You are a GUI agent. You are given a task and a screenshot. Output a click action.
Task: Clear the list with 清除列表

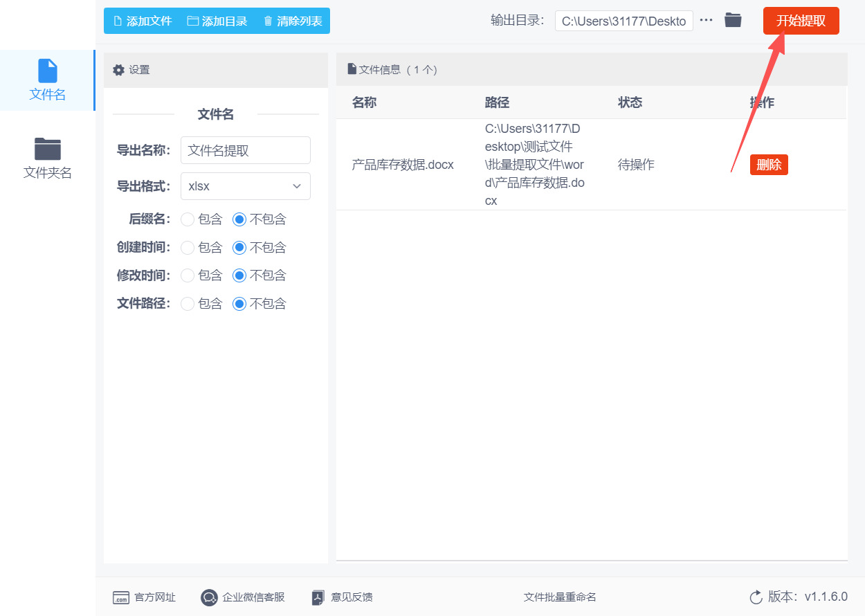pos(292,21)
